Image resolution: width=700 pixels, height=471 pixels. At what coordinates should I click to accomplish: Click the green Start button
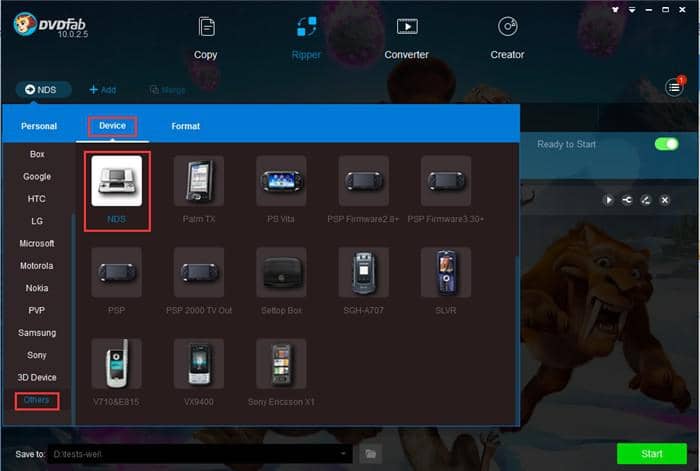tap(651, 454)
